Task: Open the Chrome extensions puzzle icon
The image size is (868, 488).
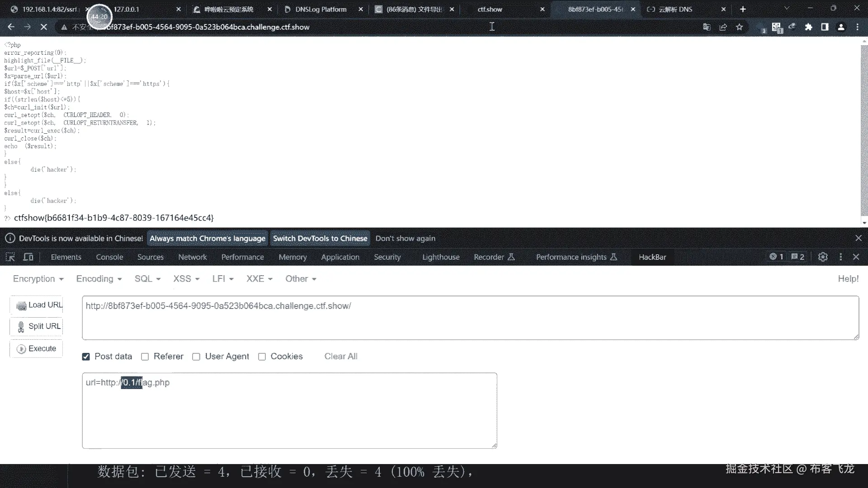Action: click(x=808, y=27)
